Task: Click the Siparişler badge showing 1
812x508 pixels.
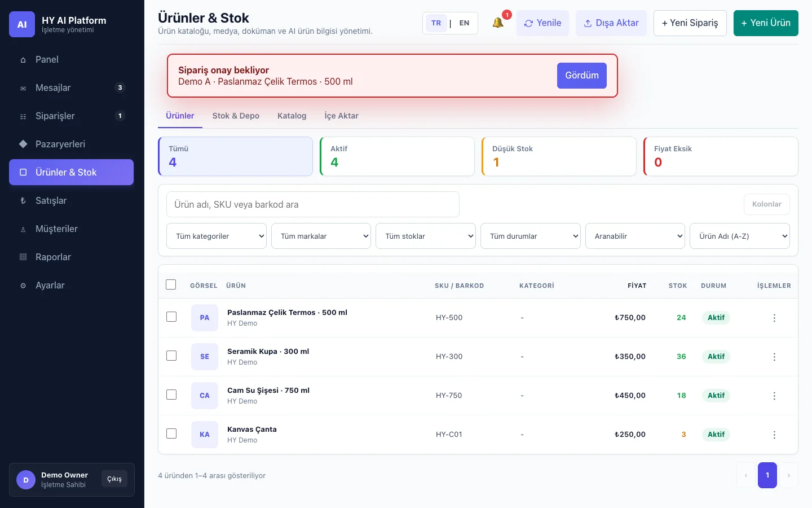Action: pyautogui.click(x=120, y=116)
